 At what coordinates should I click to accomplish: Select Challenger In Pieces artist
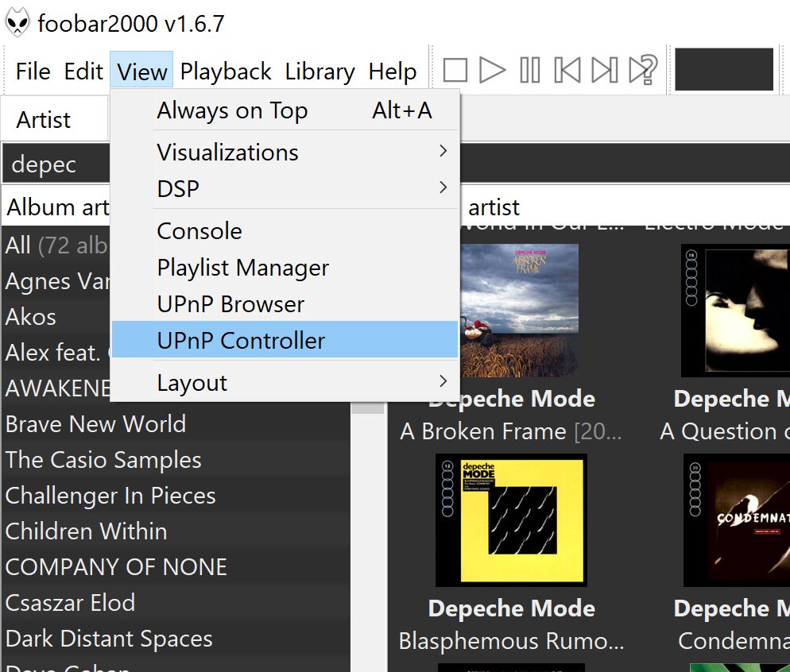tap(176, 496)
